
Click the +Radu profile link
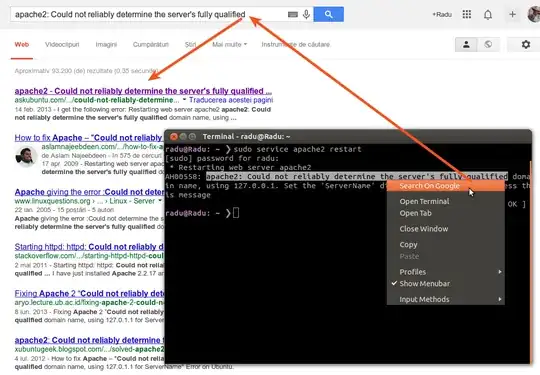442,14
